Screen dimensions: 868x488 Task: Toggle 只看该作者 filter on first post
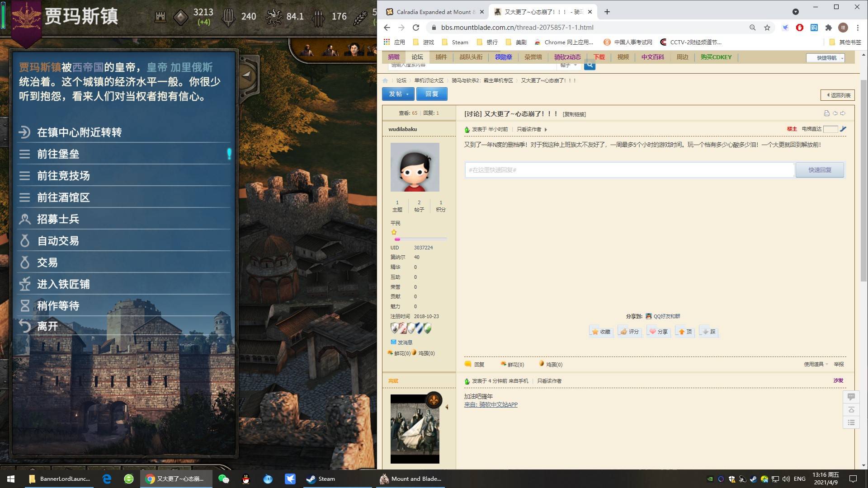529,129
